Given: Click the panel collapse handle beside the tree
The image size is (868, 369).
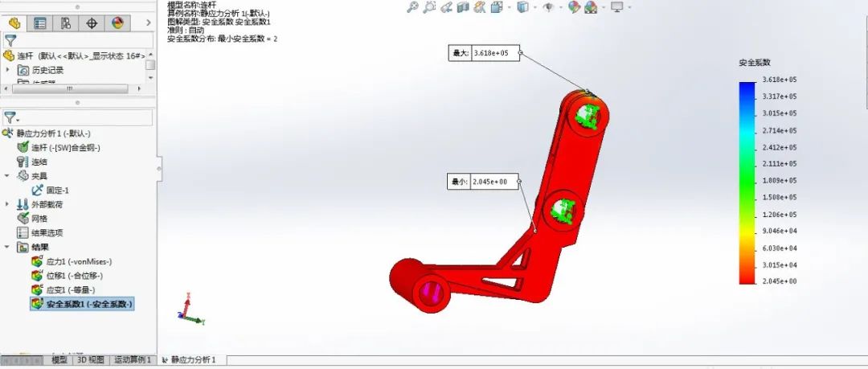Looking at the screenshot, I should (x=159, y=167).
